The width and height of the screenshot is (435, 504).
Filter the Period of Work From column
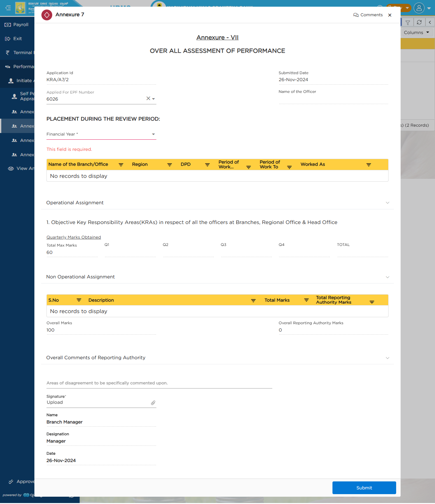(248, 167)
